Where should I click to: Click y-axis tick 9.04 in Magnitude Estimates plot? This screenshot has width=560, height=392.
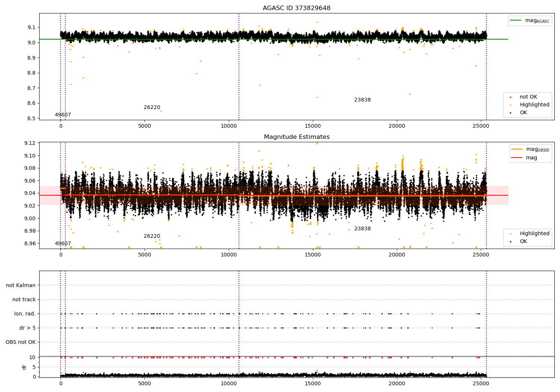pyautogui.click(x=30, y=193)
